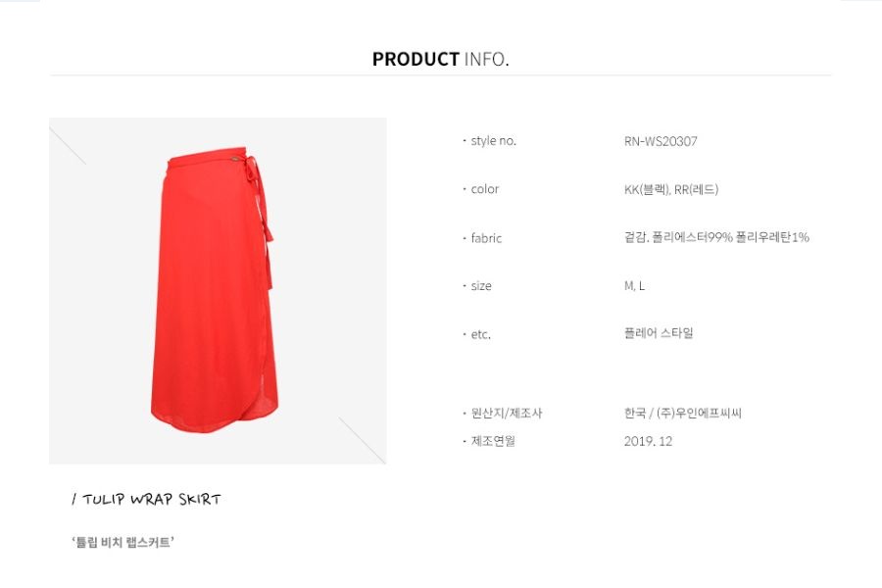The width and height of the screenshot is (882, 588).
Task: Click the manufacturer text 한국 / (주)우인에프씨씨
Action: point(683,413)
